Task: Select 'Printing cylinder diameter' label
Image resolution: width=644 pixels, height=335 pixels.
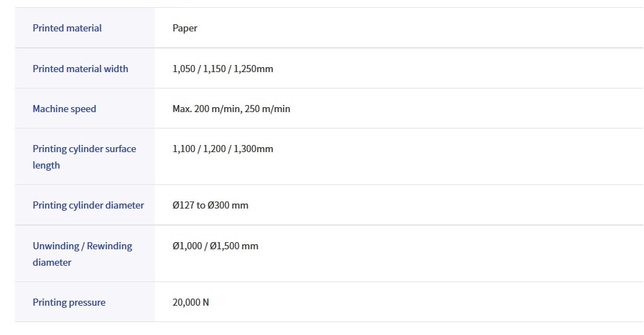Action: (88, 205)
